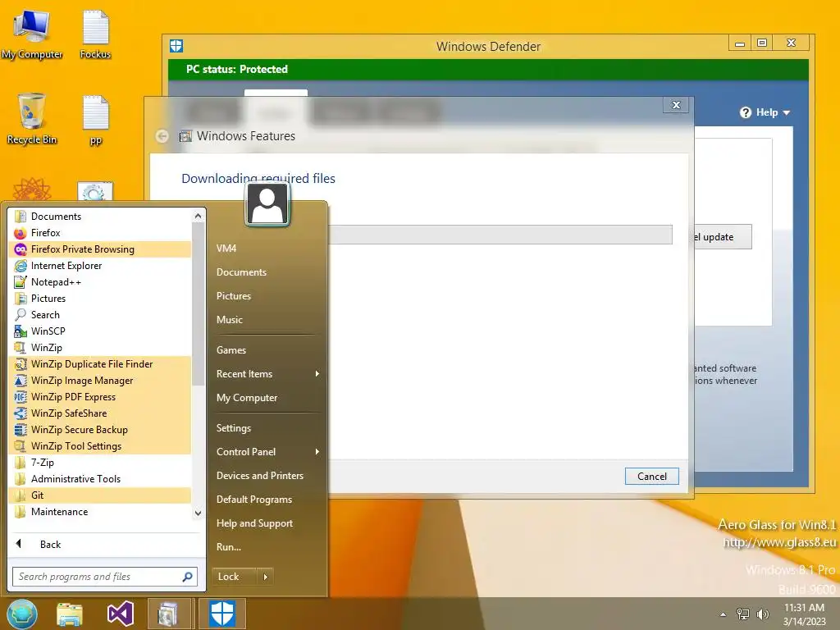Launch WinZip PDF Express

point(100,397)
